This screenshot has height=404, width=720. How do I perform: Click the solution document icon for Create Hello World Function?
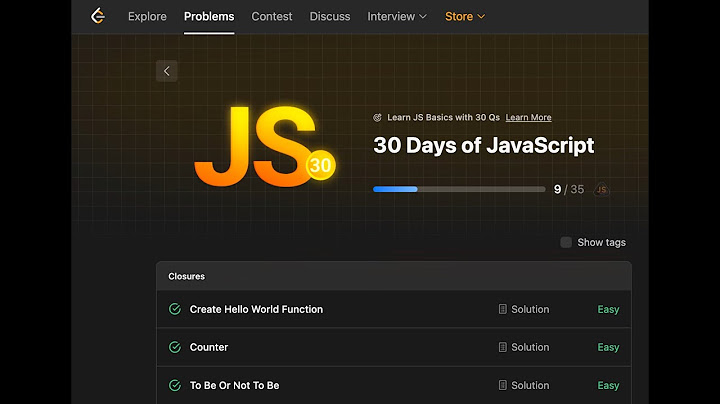(x=502, y=309)
